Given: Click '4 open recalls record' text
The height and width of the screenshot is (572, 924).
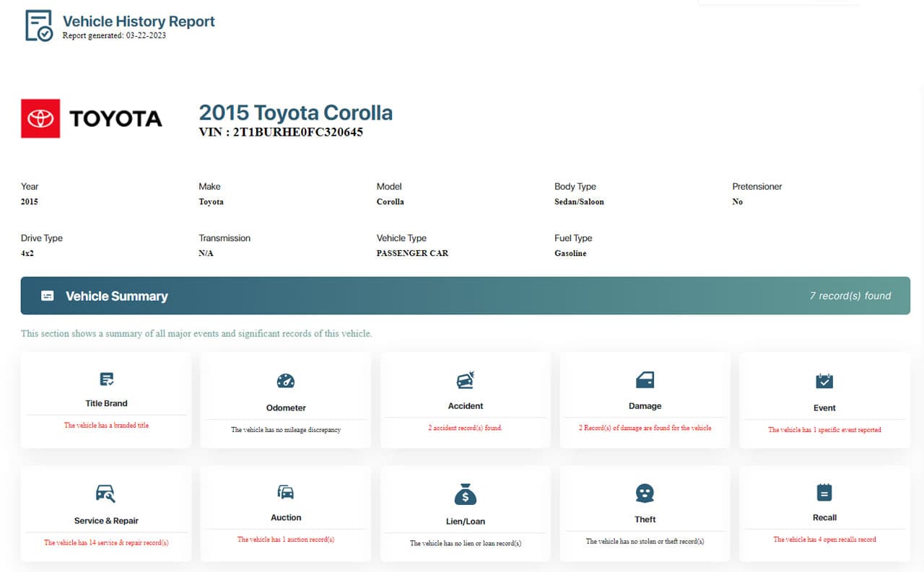Looking at the screenshot, I should tap(845, 540).
